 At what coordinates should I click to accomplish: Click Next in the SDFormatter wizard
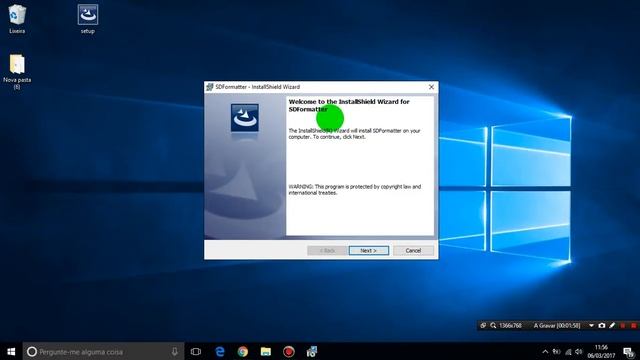coord(369,250)
